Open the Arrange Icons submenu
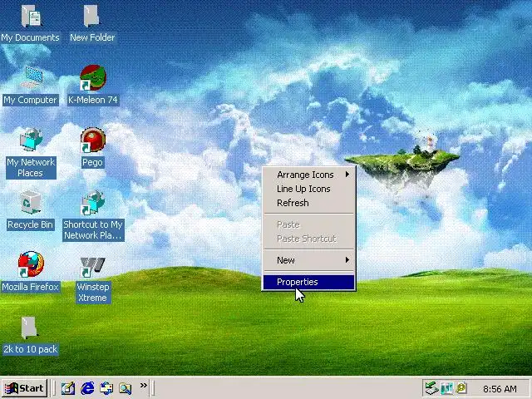Screen dimensions: 532x399 (308, 175)
